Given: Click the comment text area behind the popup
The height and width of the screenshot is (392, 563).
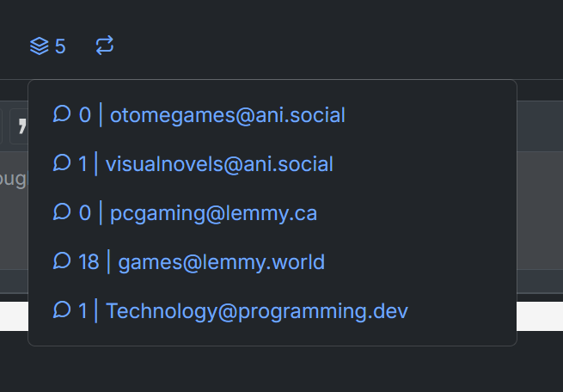Looking at the screenshot, I should click(14, 211).
